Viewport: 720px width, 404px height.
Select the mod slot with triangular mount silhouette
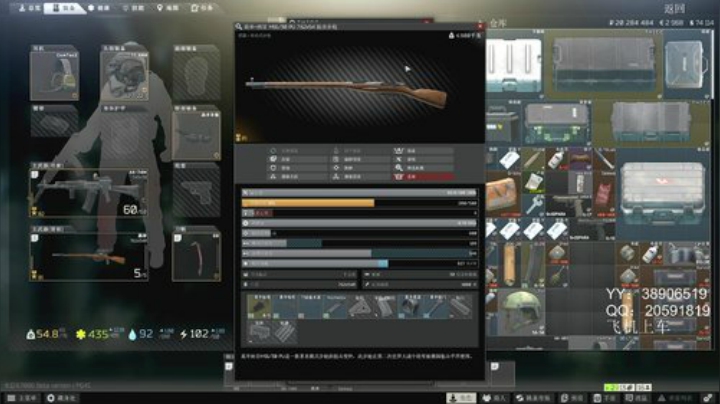click(x=360, y=307)
